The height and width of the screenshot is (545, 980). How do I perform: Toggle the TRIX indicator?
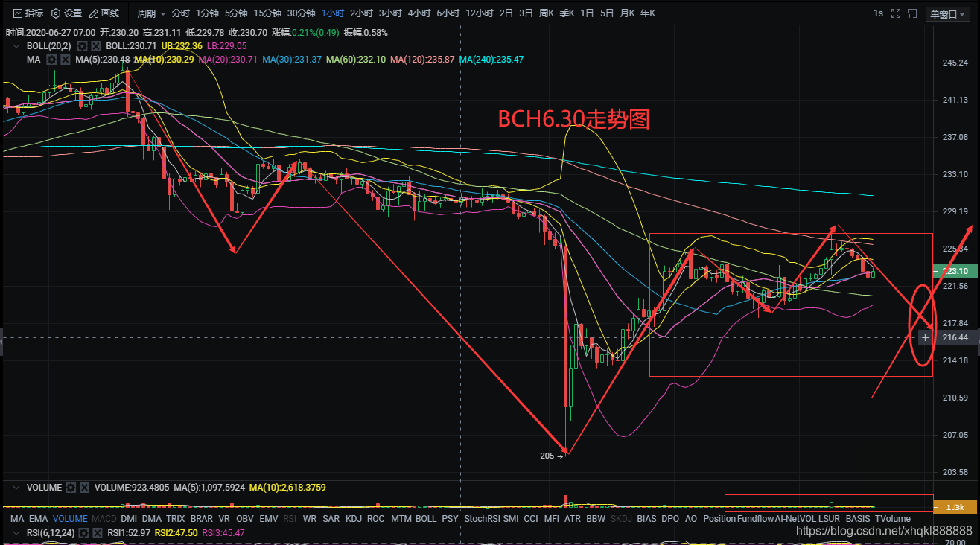tap(176, 519)
